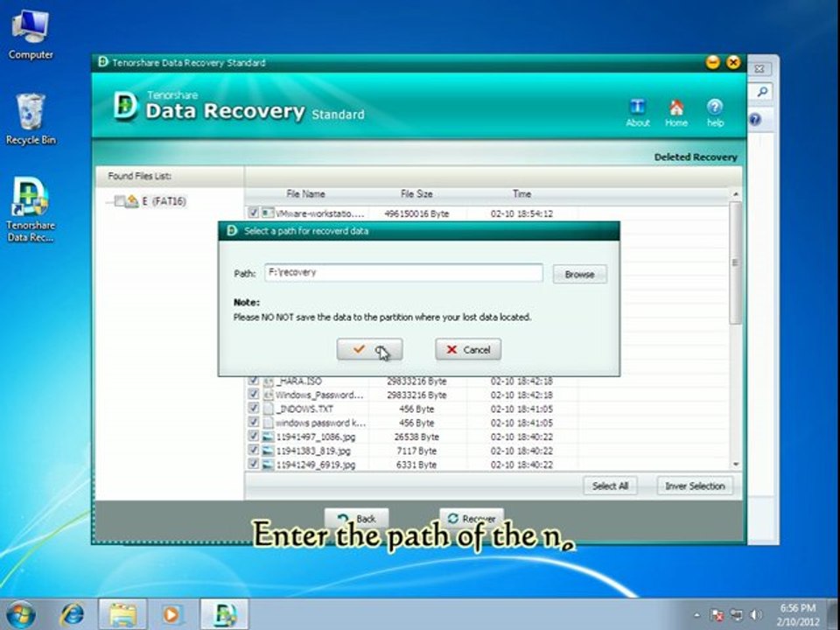This screenshot has width=840, height=630.
Task: Open help in Data Recovery header
Action: coord(715,113)
